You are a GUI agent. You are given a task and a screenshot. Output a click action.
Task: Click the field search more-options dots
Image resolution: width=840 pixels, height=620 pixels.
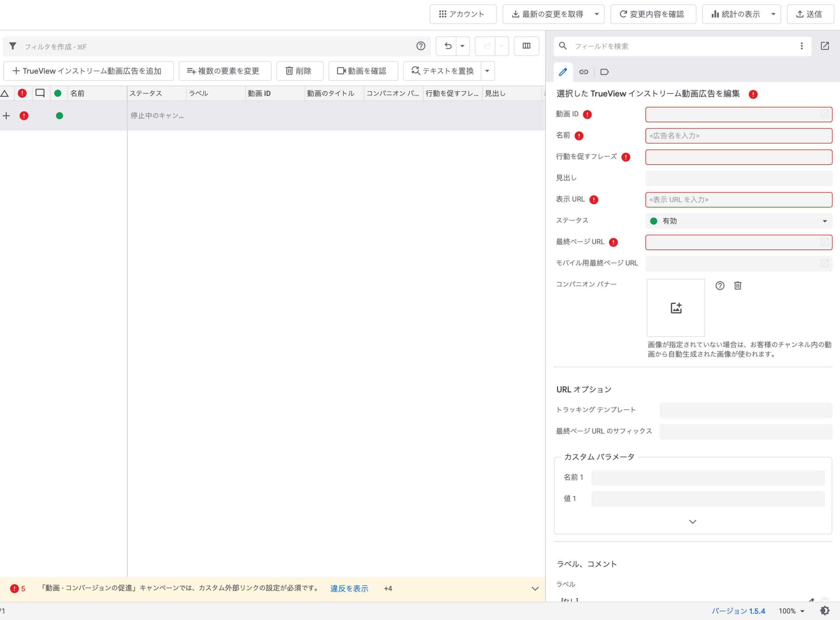click(x=801, y=46)
